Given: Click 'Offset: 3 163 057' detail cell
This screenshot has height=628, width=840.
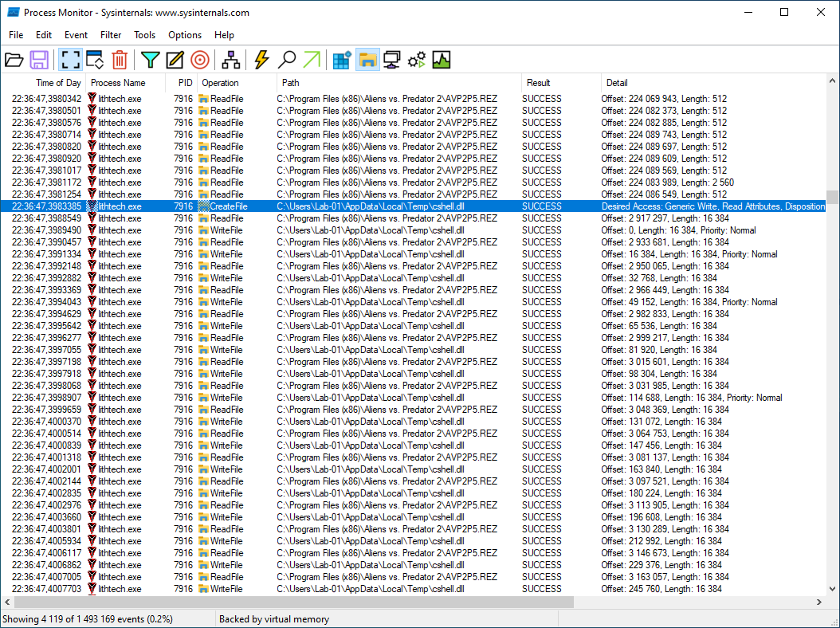Looking at the screenshot, I should [x=665, y=577].
